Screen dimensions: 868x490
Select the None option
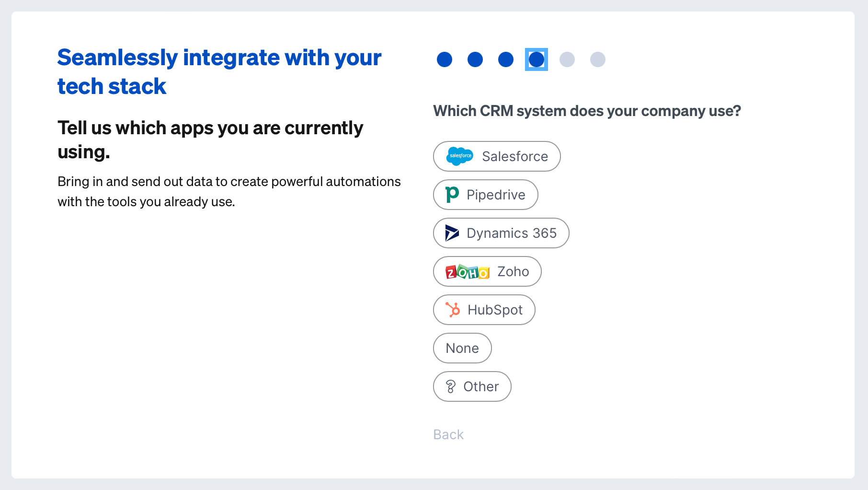pos(462,348)
